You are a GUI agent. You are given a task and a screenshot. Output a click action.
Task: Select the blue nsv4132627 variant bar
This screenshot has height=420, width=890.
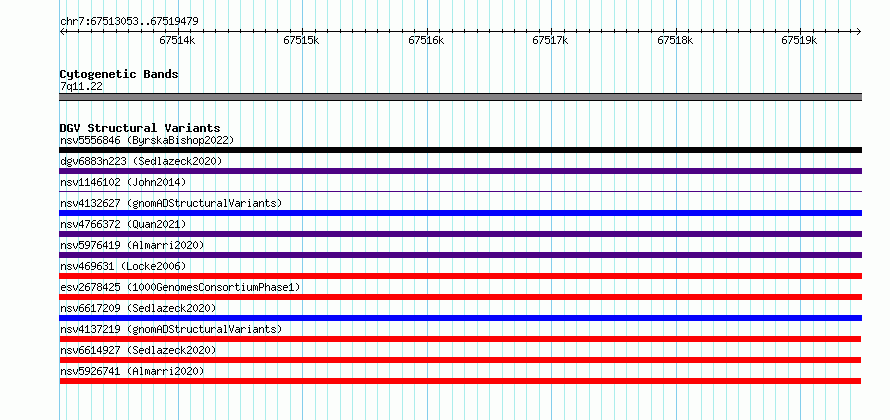(461, 213)
